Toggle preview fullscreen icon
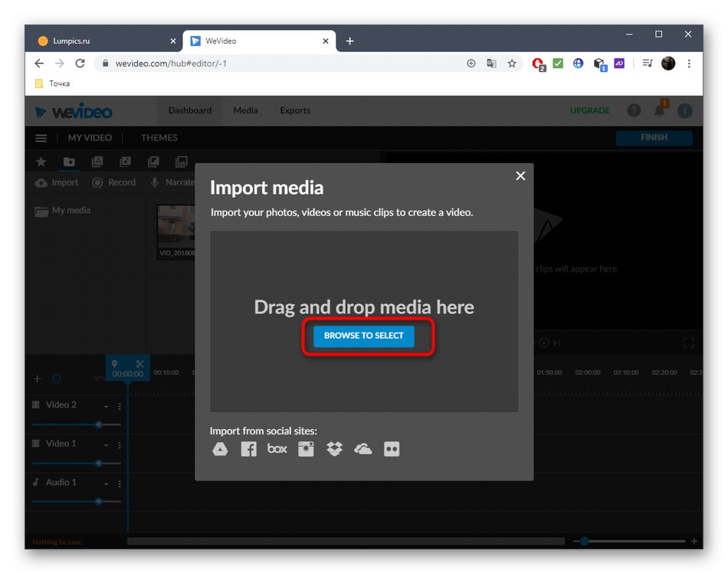The height and width of the screenshot is (574, 728). [x=689, y=343]
